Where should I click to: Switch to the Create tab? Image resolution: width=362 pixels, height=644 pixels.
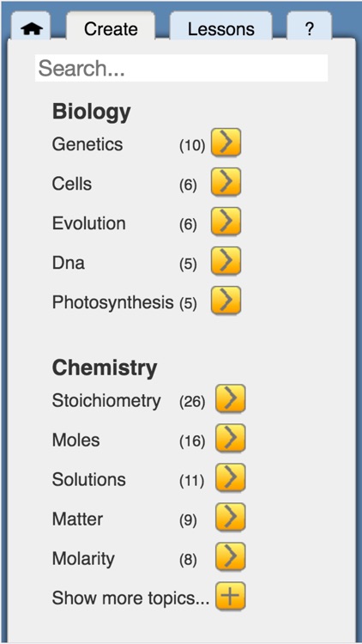(x=111, y=27)
